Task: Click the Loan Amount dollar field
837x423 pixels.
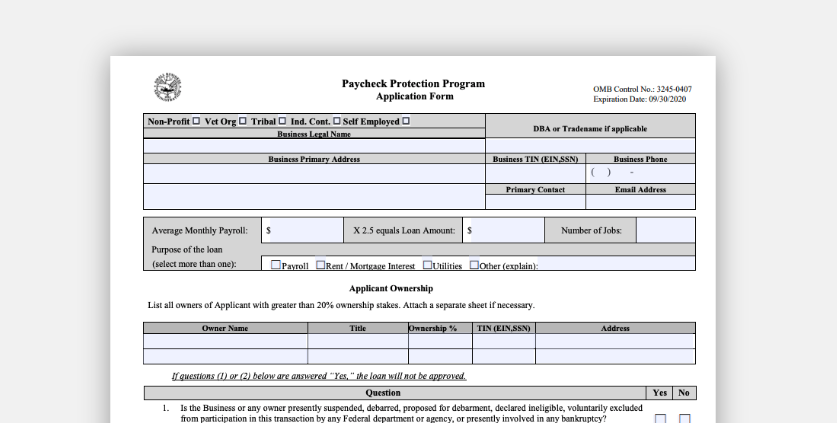Action: (508, 230)
